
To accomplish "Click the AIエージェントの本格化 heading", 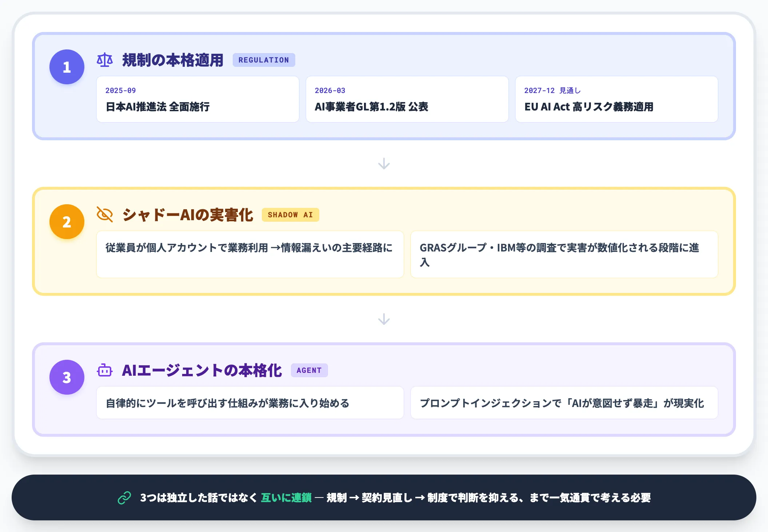I will tap(202, 370).
